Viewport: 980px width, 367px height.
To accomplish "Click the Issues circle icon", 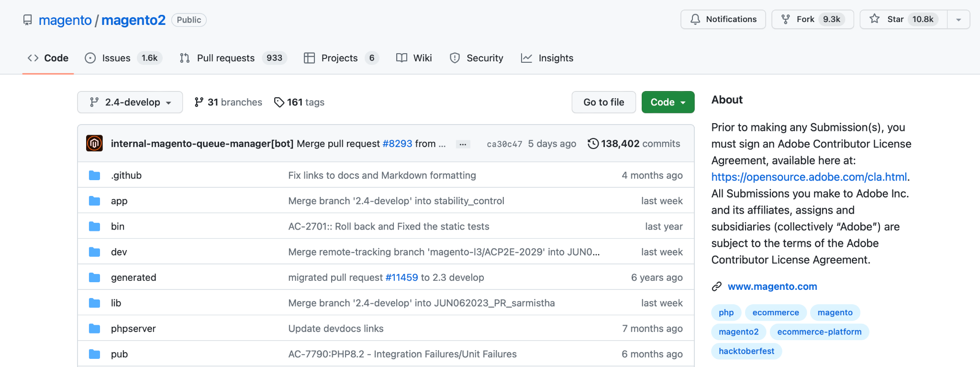I will point(90,58).
